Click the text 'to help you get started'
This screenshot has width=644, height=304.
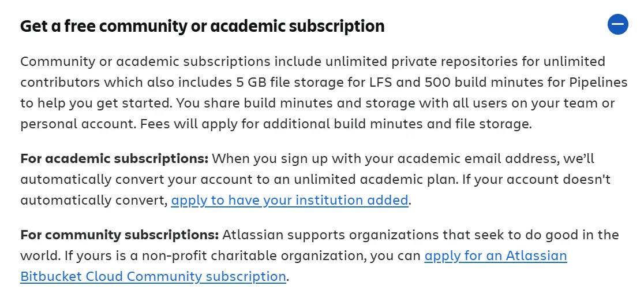click(x=96, y=103)
